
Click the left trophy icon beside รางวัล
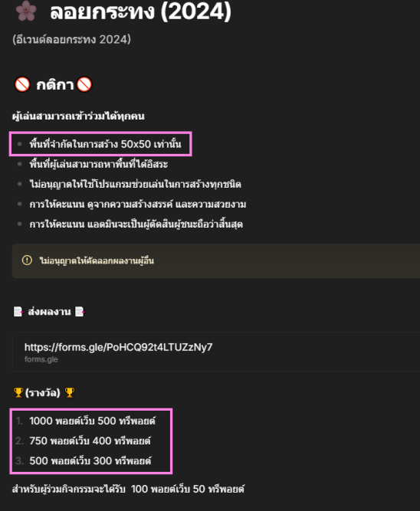[x=18, y=393]
